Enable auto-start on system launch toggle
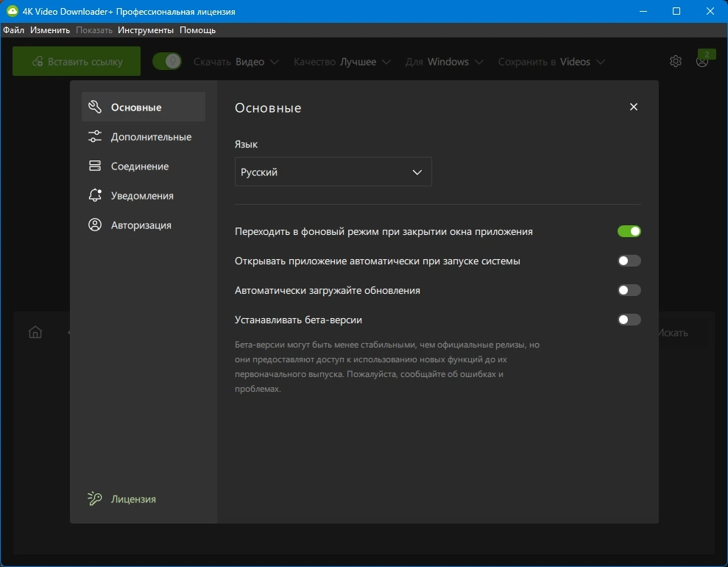 point(629,261)
